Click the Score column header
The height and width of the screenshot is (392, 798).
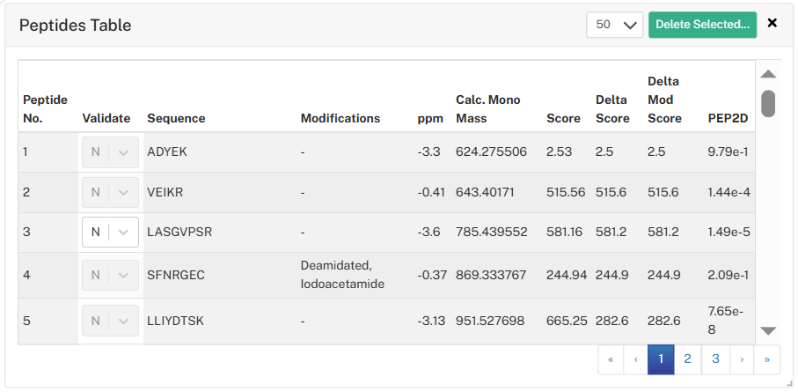(x=563, y=118)
